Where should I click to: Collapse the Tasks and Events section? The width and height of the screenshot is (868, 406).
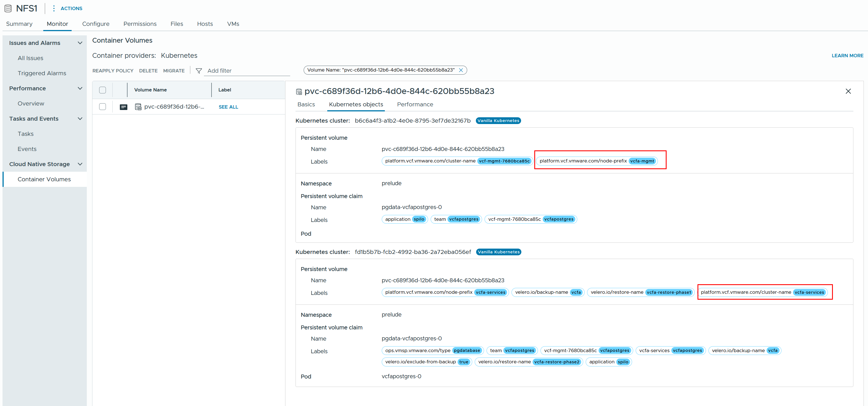coord(80,118)
